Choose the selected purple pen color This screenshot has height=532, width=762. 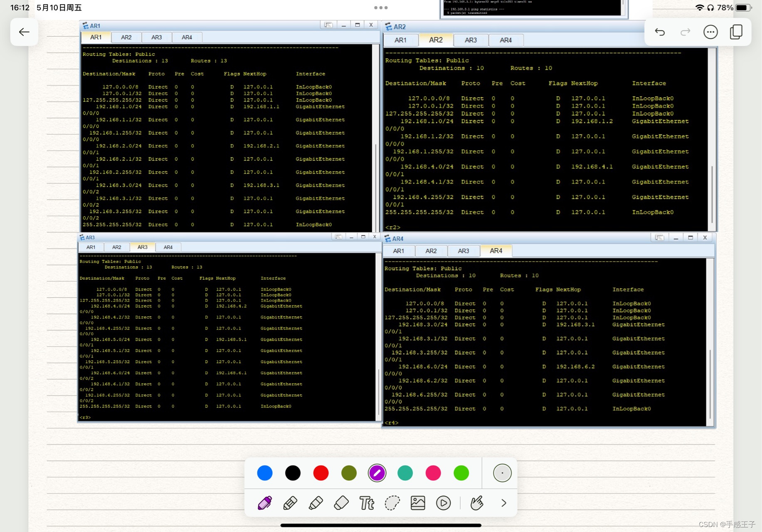pos(377,473)
